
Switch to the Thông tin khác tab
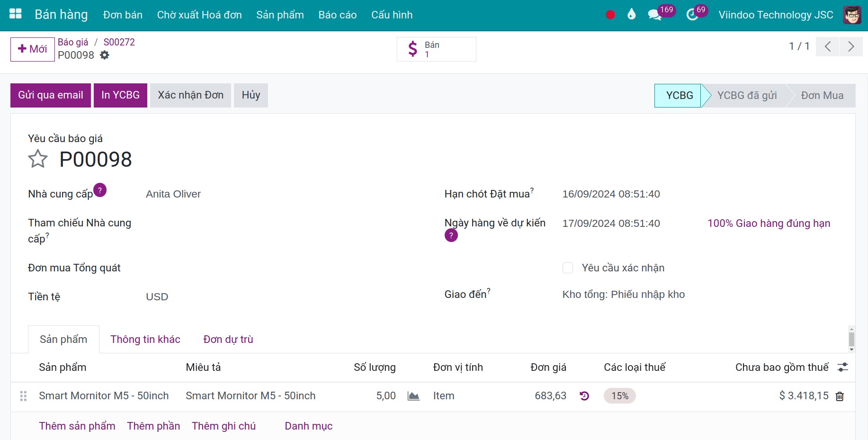pos(145,339)
